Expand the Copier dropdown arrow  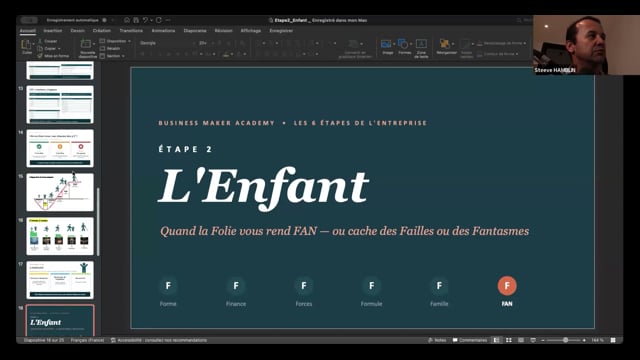coord(59,49)
